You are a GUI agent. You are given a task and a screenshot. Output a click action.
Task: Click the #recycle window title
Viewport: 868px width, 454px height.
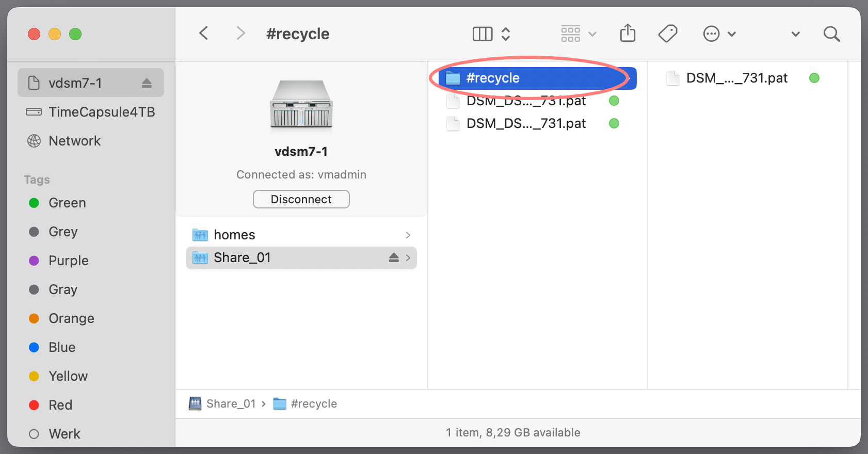[x=298, y=34]
